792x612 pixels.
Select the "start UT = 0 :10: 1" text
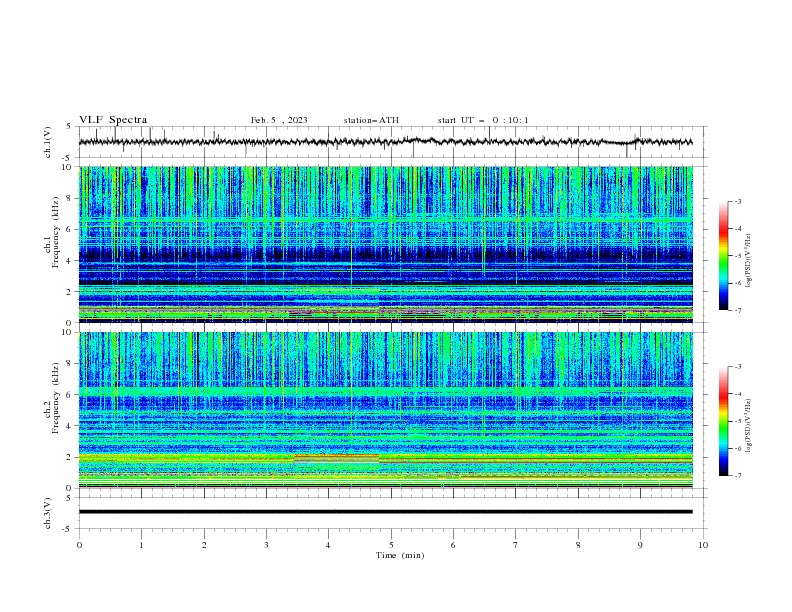[x=483, y=120]
